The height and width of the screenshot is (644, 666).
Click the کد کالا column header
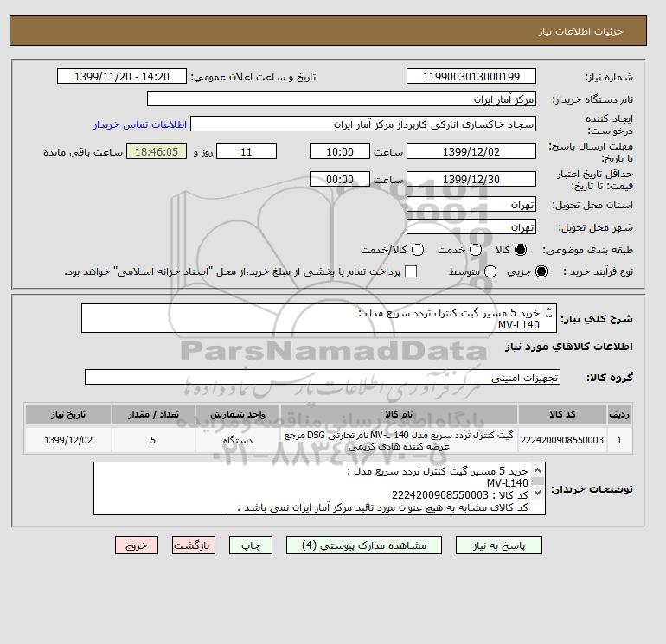(x=562, y=414)
